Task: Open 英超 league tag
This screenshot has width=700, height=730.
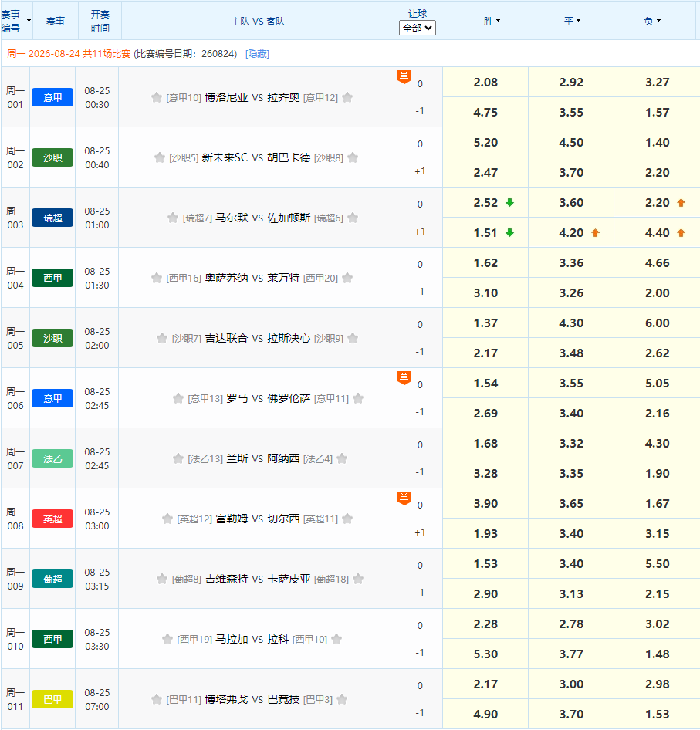Action: tap(52, 519)
